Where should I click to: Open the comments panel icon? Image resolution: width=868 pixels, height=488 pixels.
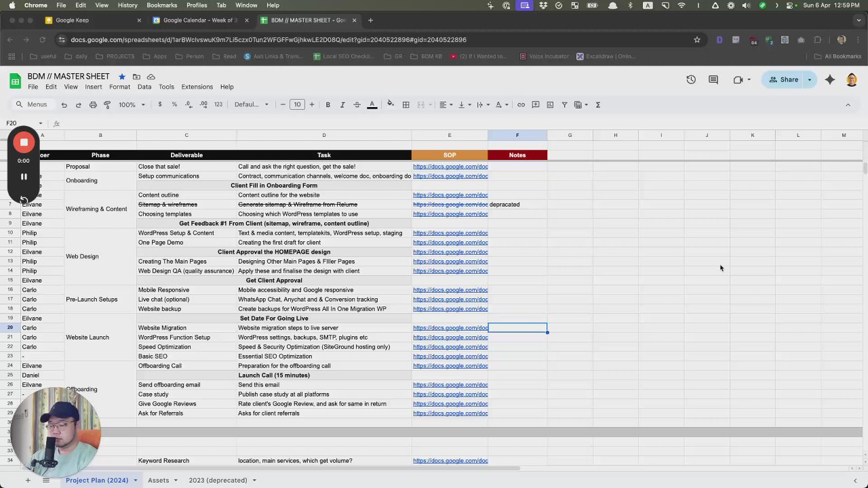point(713,80)
